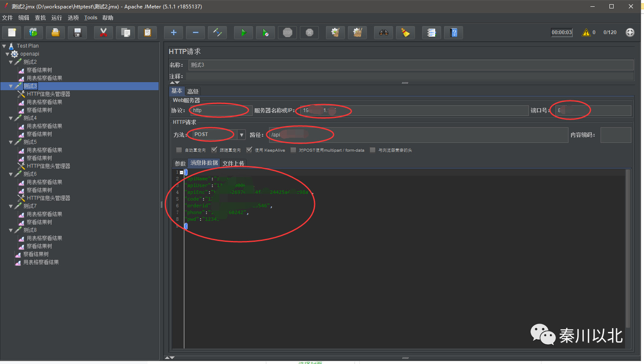This screenshot has width=644, height=364.
Task: Select 察看结果树 under 测试2
Action: pyautogui.click(x=39, y=70)
